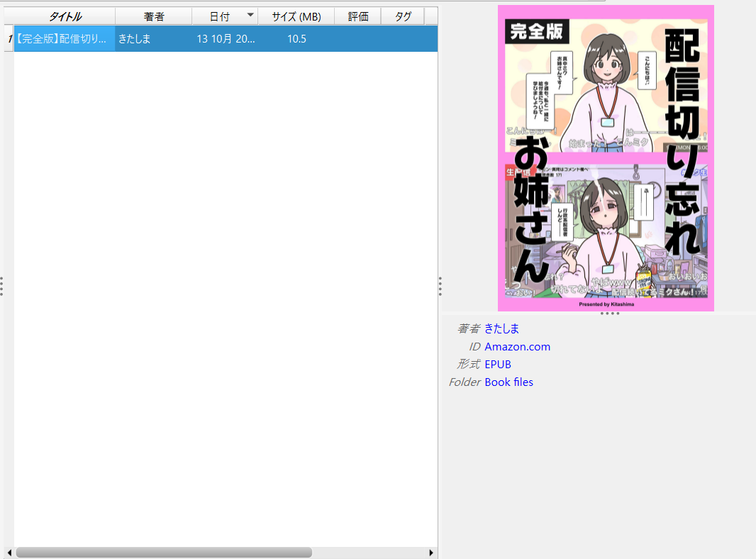Viewport: 756px width, 559px height.
Task: Click the horizontal scrollbar thumb
Action: (x=163, y=552)
